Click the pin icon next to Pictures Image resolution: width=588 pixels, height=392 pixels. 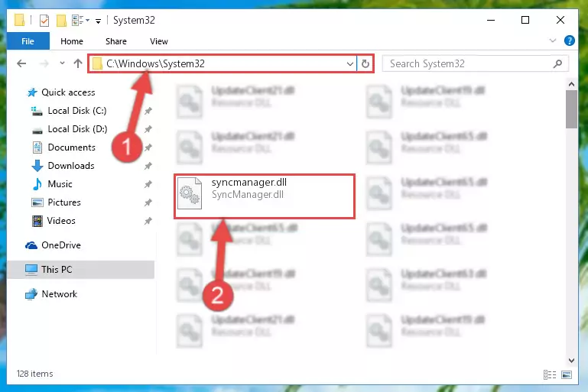pos(148,202)
